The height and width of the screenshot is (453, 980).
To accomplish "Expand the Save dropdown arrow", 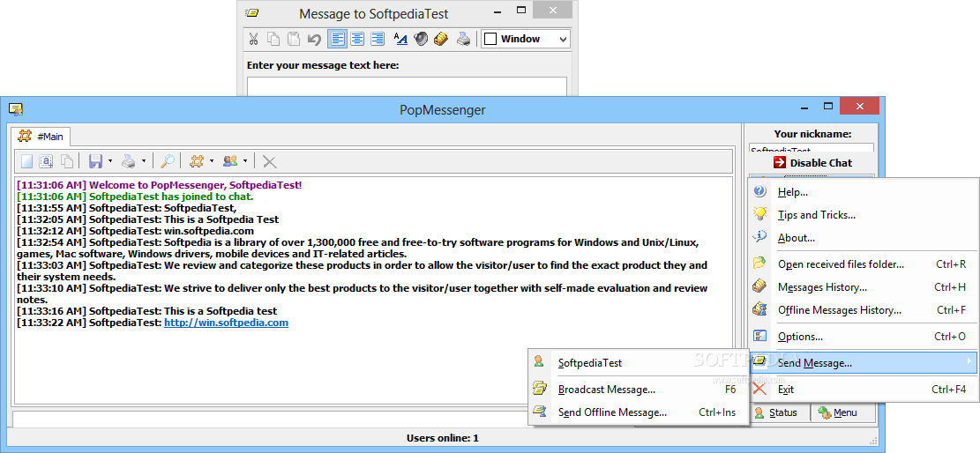I will tap(110, 161).
